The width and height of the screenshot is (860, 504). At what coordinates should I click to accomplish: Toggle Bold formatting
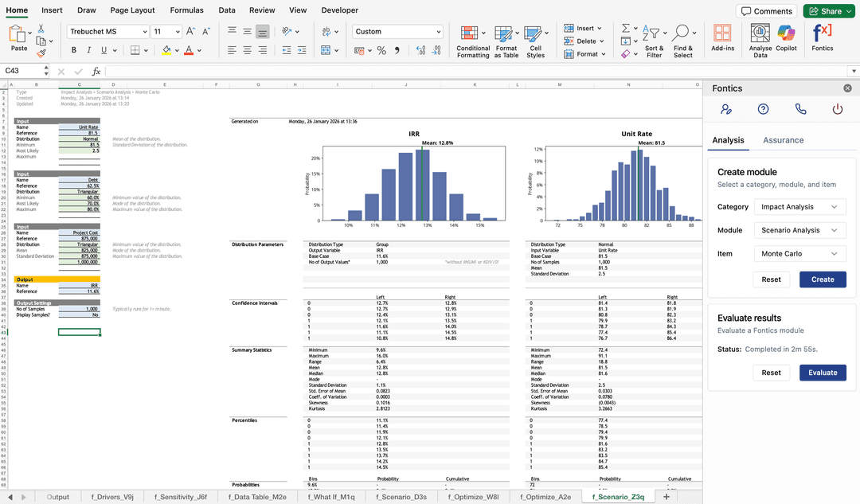[x=73, y=50]
